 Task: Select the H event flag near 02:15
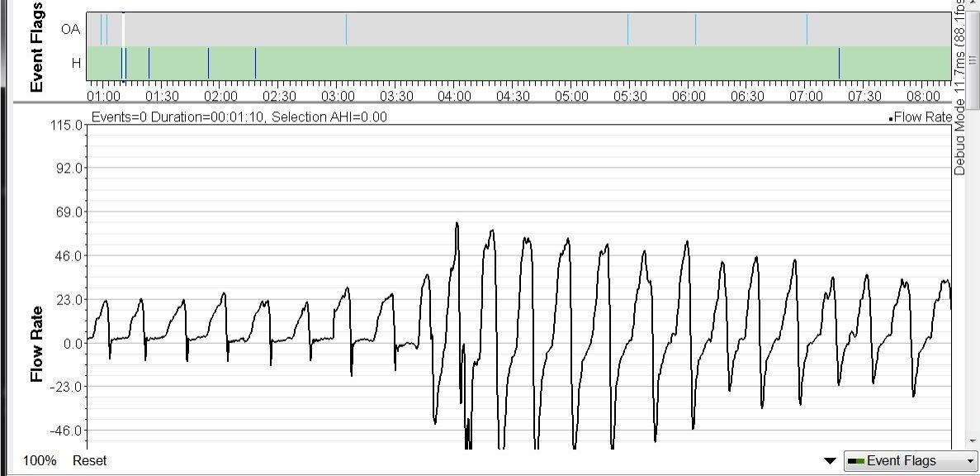click(255, 63)
